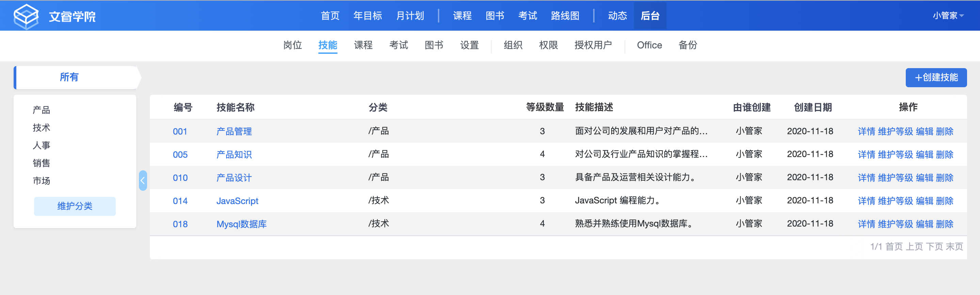Filter skills by 人事 category
This screenshot has height=295, width=980.
tap(42, 145)
